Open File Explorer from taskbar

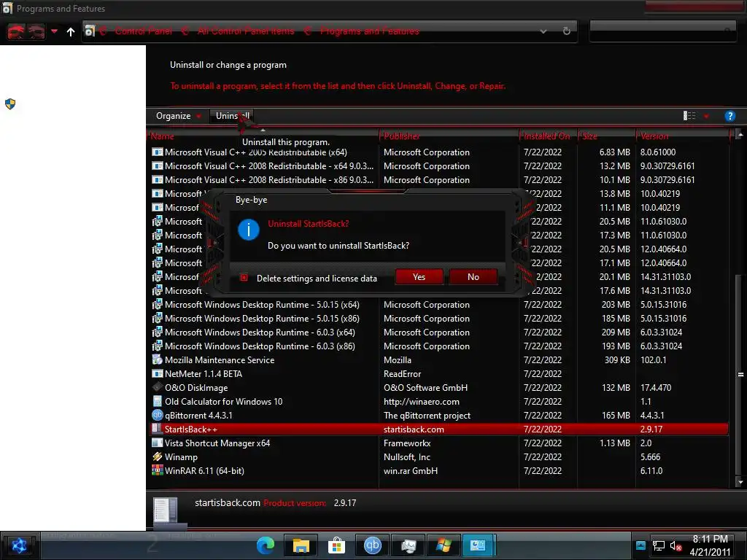point(301,545)
